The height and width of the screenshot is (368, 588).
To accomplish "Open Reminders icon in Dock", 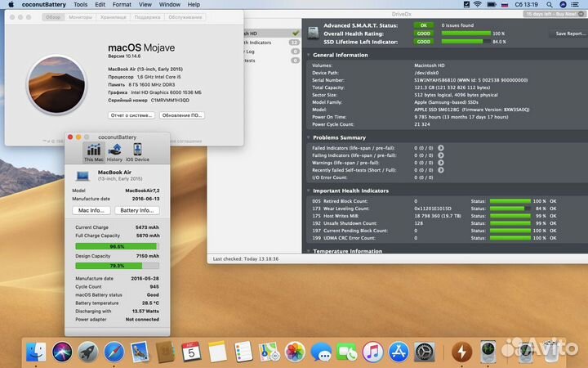I will [243, 352].
